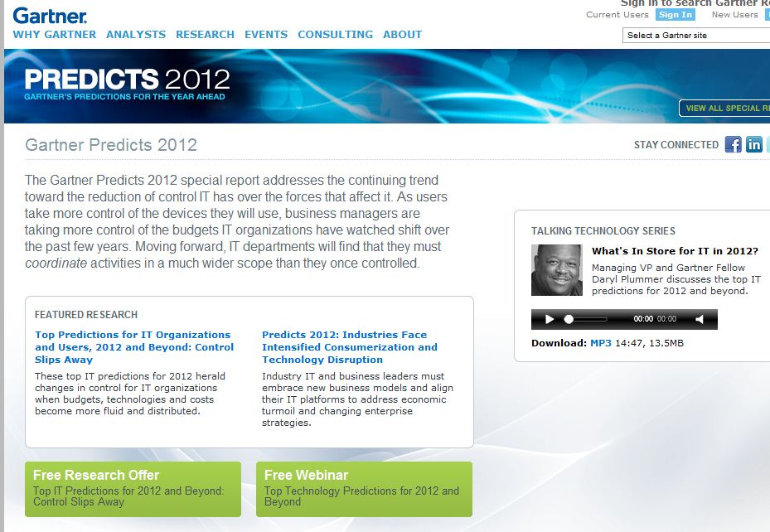Screen dimensions: 770x532
Task: Open the Select a Gartner site dropdown
Action: pyautogui.click(x=695, y=36)
